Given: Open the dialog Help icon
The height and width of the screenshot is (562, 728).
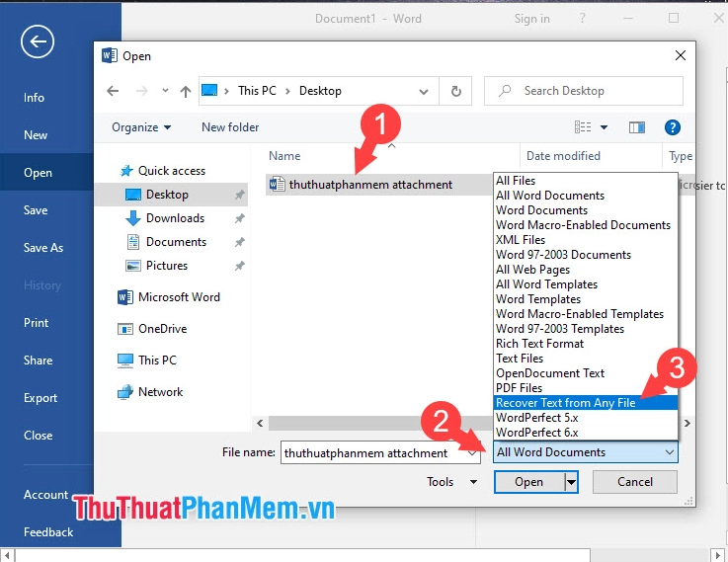Looking at the screenshot, I should tap(673, 127).
